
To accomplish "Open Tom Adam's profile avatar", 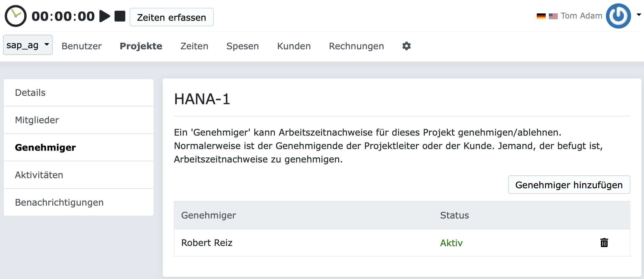I will [x=618, y=16].
